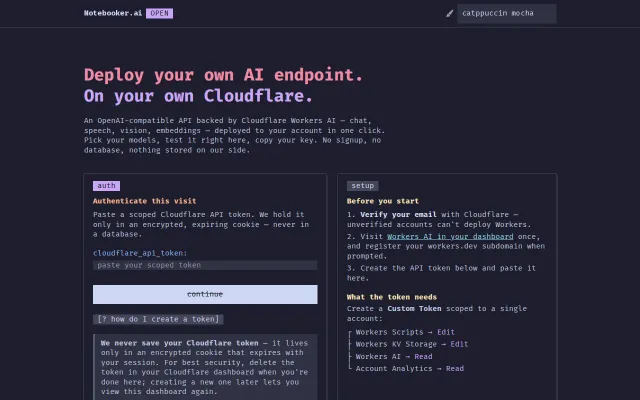Click 'What the token needs' heading
The width and height of the screenshot is (640, 400).
click(392, 297)
